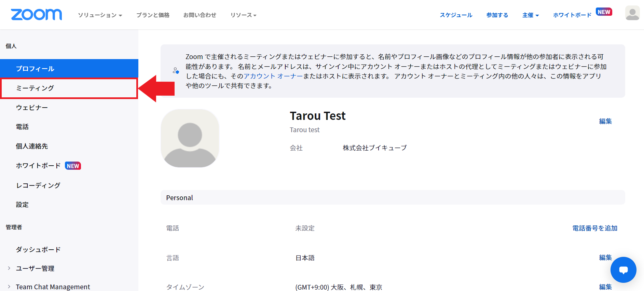Click 参加する in the header
644x291 pixels.
pos(497,15)
